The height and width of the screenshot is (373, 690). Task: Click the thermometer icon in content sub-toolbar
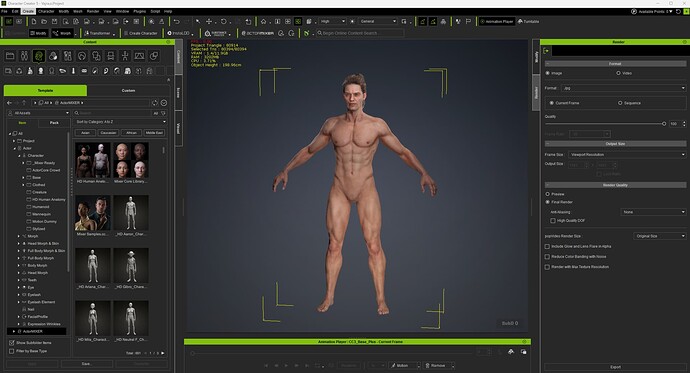pos(73,70)
